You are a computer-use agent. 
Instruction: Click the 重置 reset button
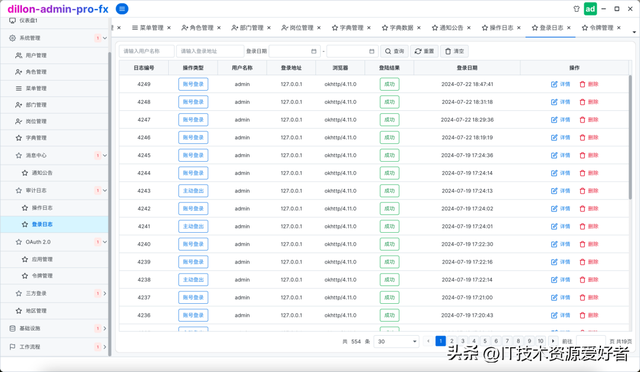pos(424,51)
